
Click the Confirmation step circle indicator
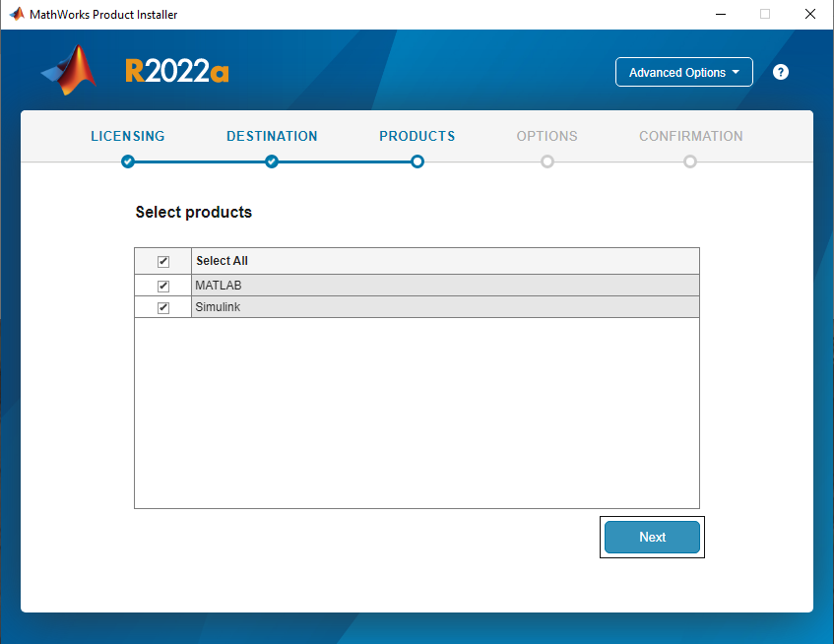point(690,161)
